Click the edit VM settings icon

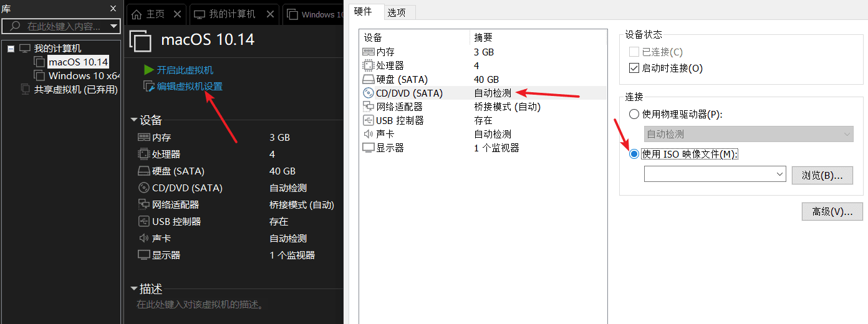[148, 87]
